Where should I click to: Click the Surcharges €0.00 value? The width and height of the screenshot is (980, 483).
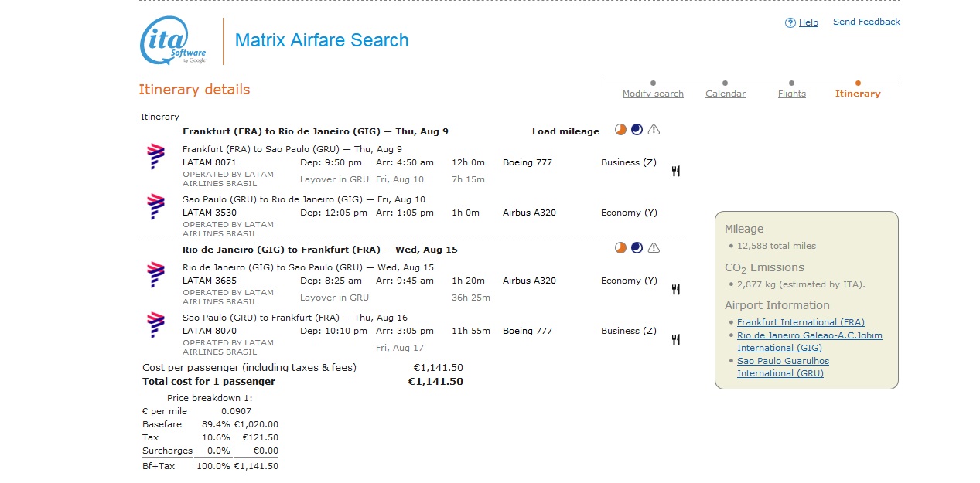[x=265, y=451]
